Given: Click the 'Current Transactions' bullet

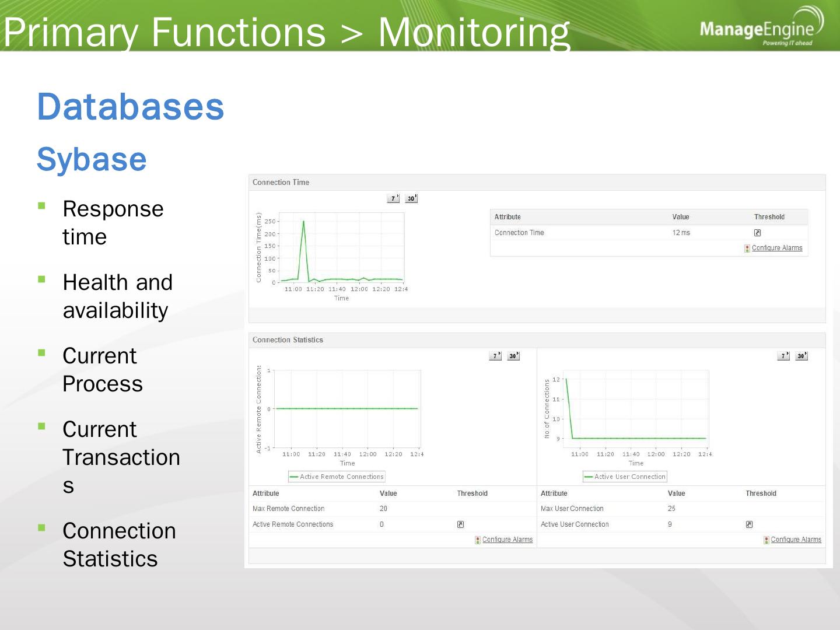Looking at the screenshot, I should tap(121, 457).
